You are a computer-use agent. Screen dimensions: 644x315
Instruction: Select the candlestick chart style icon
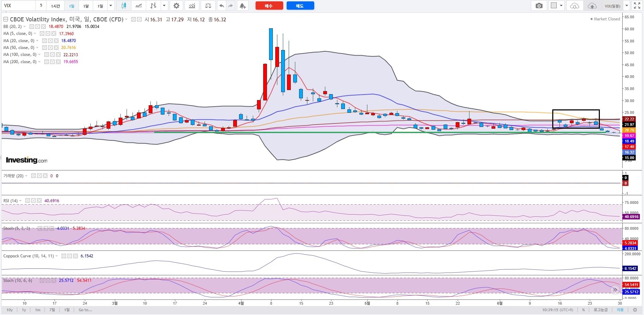click(x=124, y=6)
